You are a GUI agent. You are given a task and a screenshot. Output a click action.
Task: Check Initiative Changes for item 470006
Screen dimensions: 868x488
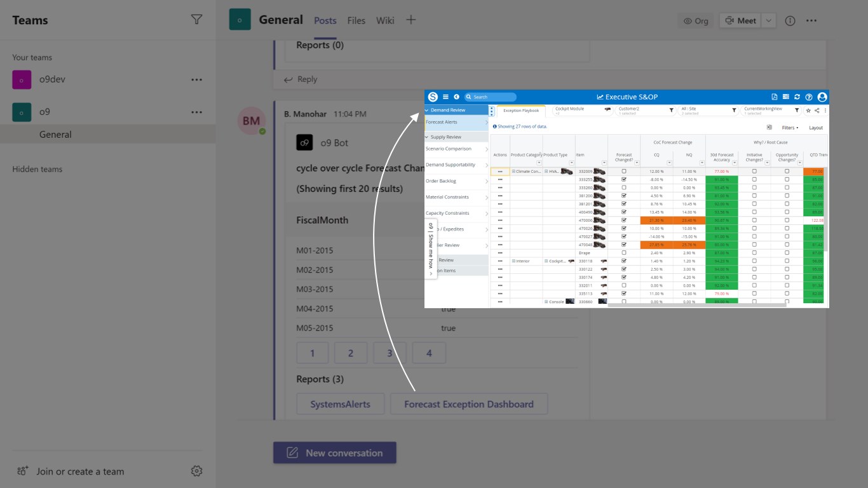(x=754, y=220)
